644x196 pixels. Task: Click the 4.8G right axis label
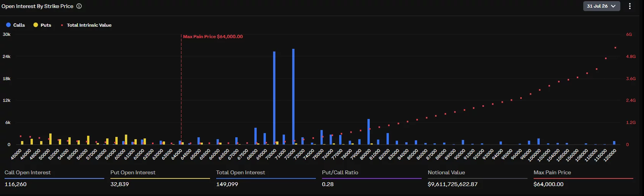pos(631,56)
